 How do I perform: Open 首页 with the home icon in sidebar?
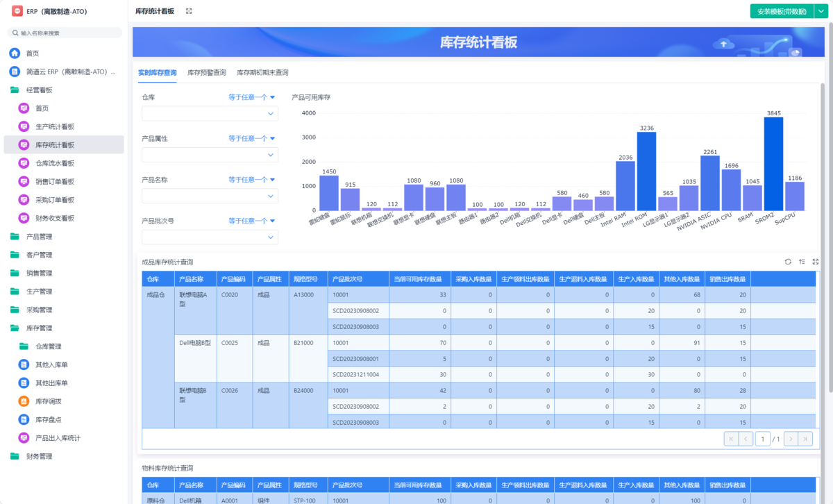[33, 53]
